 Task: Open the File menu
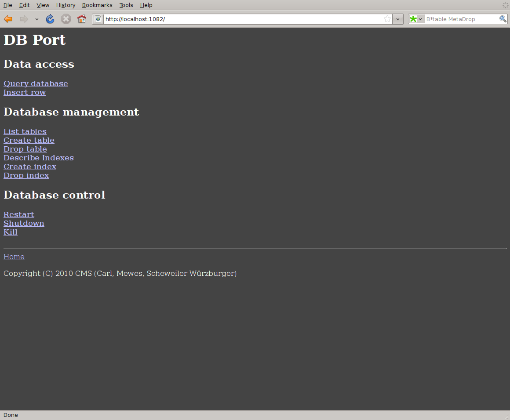click(8, 5)
